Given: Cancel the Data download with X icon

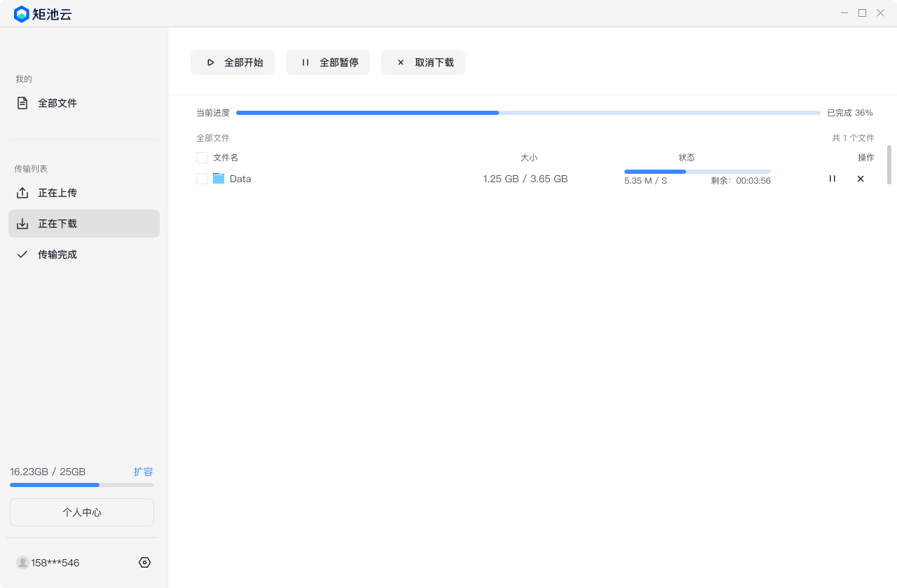Looking at the screenshot, I should (861, 179).
